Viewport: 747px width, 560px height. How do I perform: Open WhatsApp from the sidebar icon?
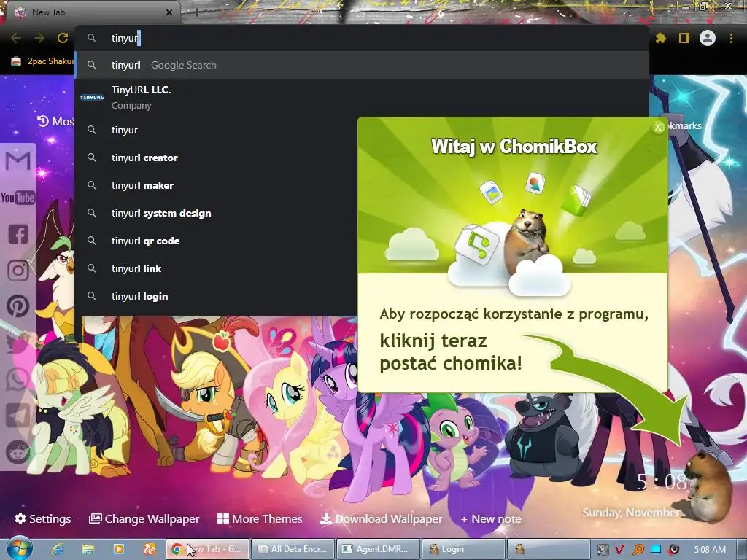(x=18, y=379)
